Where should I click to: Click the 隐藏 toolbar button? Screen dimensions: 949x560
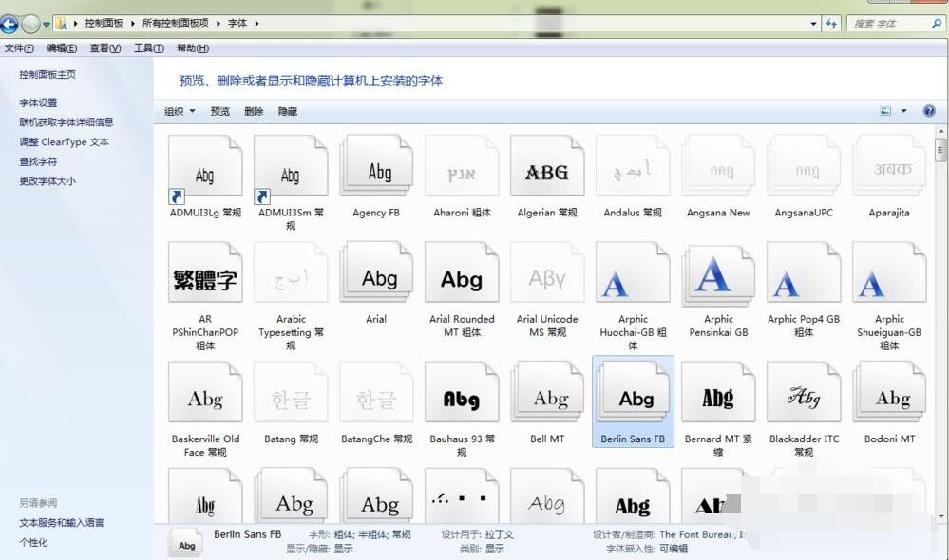[x=288, y=111]
